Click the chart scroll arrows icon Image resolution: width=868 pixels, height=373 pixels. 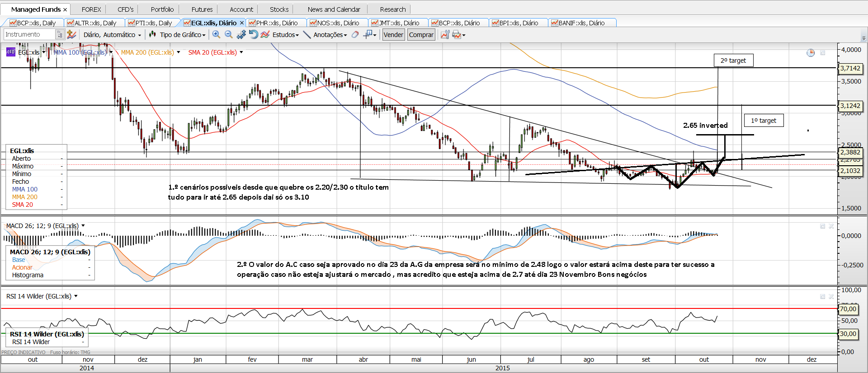tap(241, 34)
